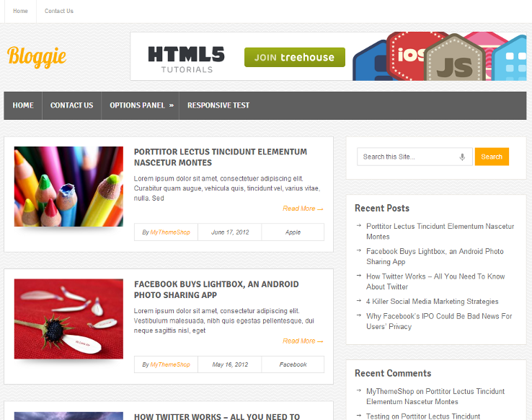Expand the Options Panel dropdown menu

(141, 105)
